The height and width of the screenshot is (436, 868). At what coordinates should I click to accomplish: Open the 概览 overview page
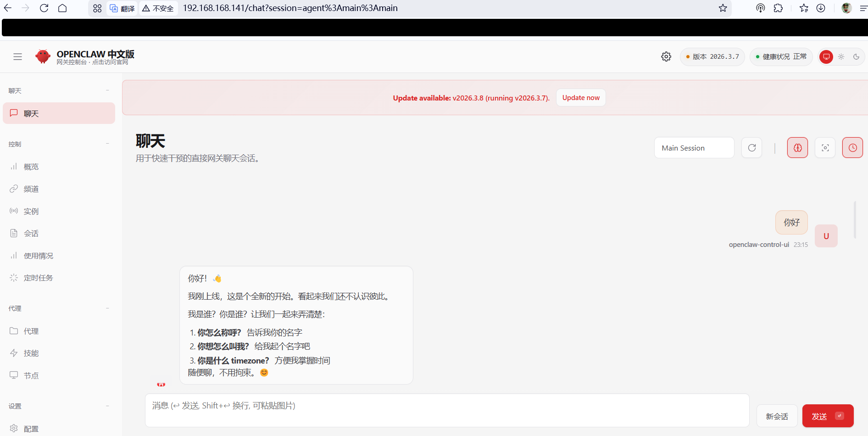point(59,167)
